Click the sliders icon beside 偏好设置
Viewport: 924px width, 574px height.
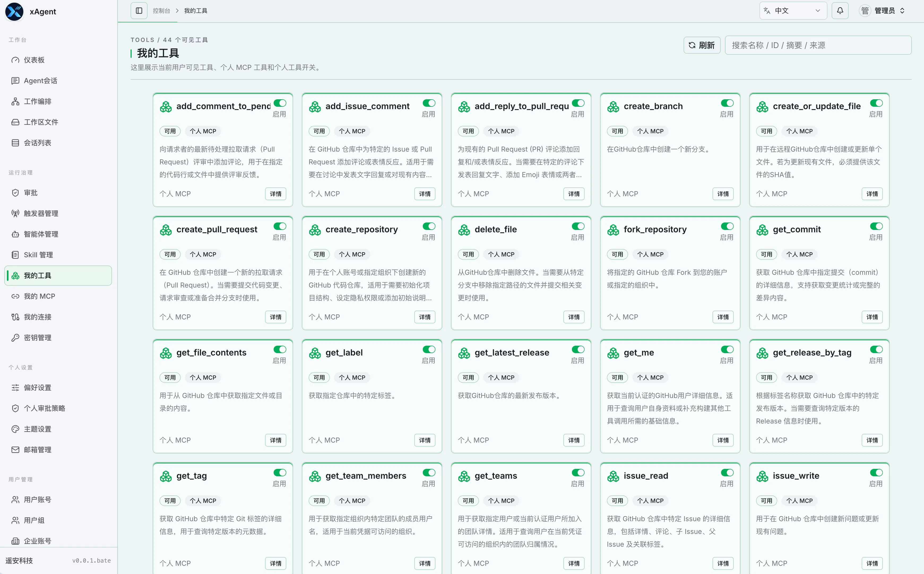pyautogui.click(x=15, y=388)
